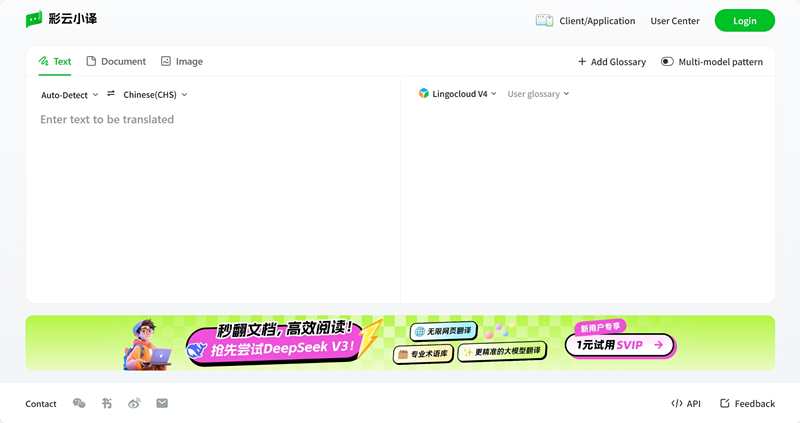Click the Client/Application device icon
This screenshot has height=423, width=800.
point(544,21)
